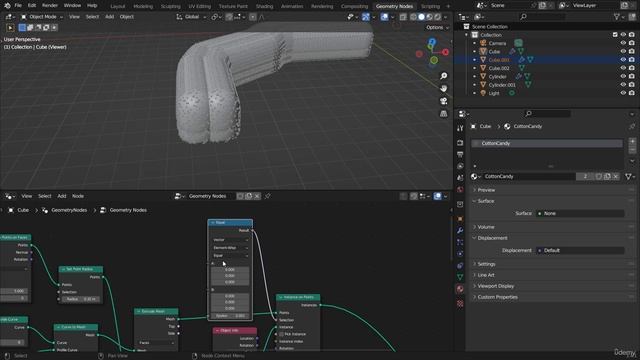
Task: Open the Modifiers wrench properties tab
Action: tap(460, 230)
